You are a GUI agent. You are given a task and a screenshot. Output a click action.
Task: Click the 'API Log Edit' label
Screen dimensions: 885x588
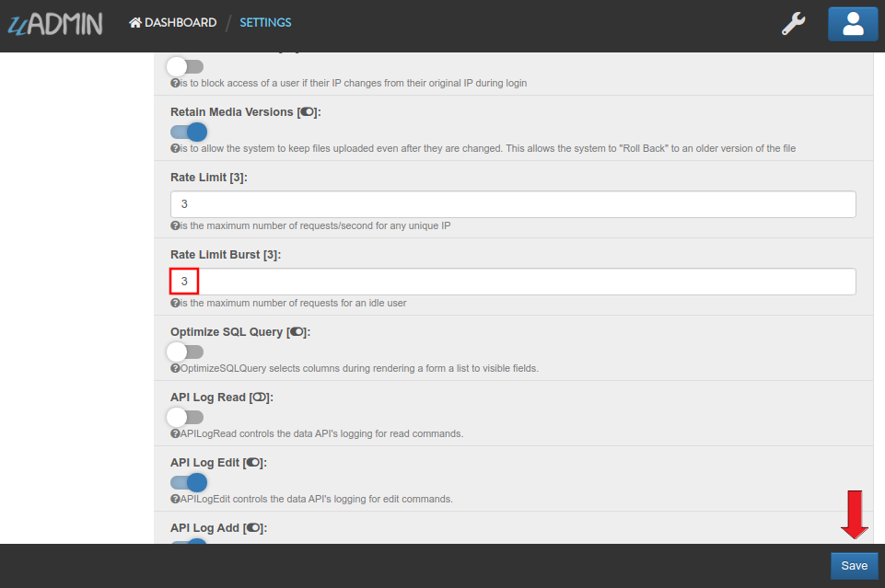point(204,463)
